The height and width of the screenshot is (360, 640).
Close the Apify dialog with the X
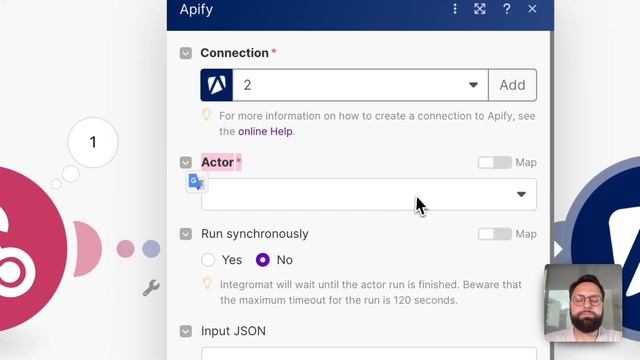532,9
